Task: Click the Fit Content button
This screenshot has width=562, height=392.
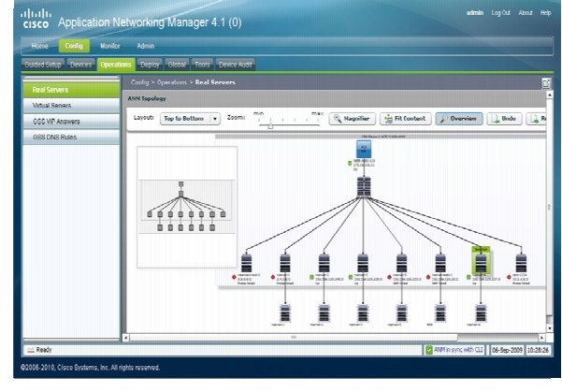Action: (x=406, y=119)
